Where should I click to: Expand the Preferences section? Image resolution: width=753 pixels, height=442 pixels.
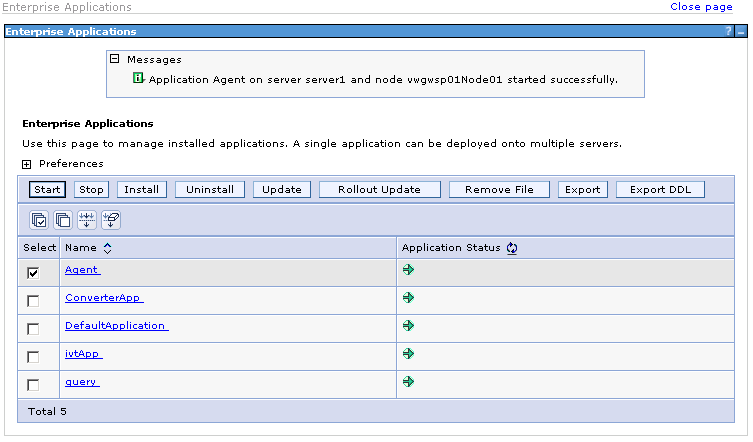(x=27, y=164)
